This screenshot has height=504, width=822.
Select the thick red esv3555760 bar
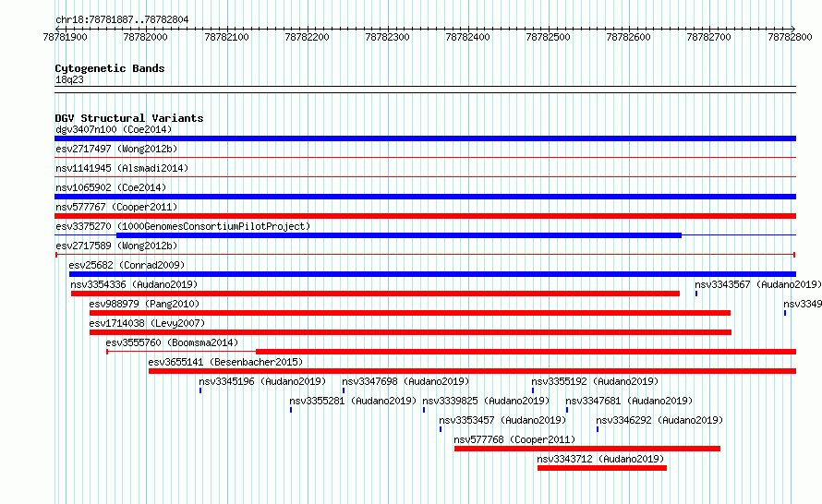click(526, 352)
